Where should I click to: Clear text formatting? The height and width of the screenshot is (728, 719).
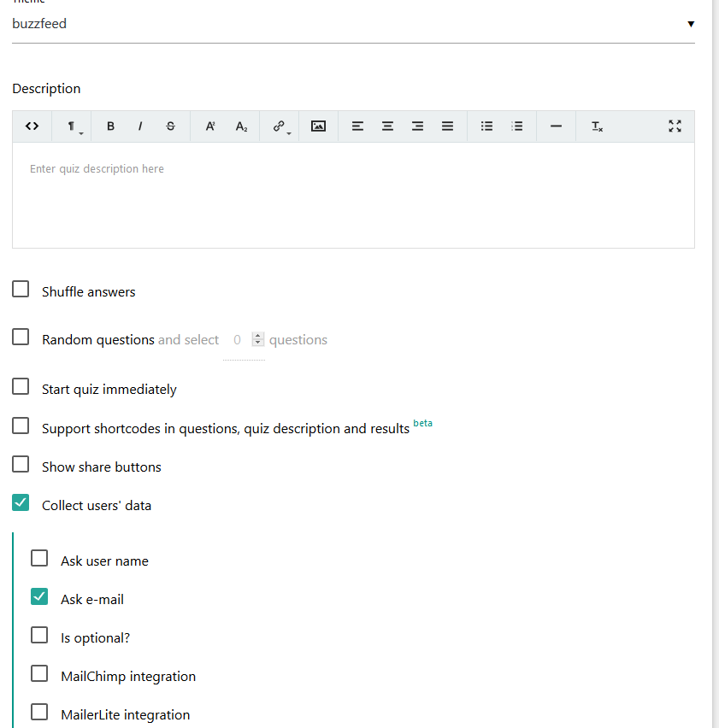pos(597,126)
